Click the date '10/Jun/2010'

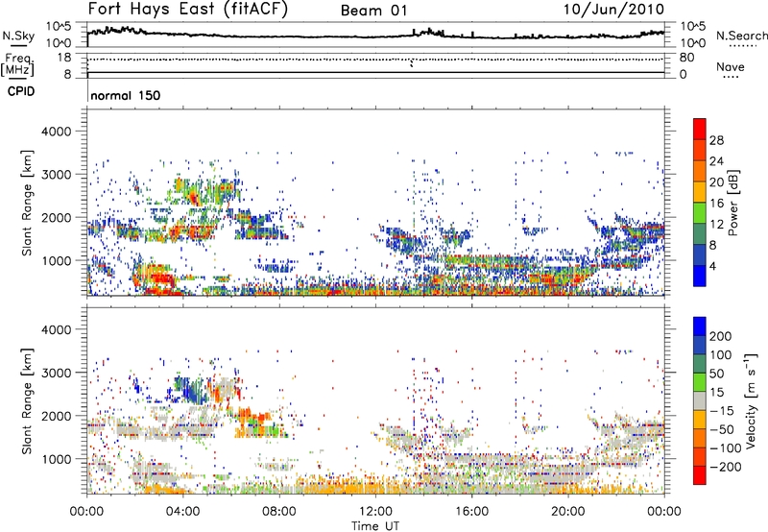click(613, 10)
